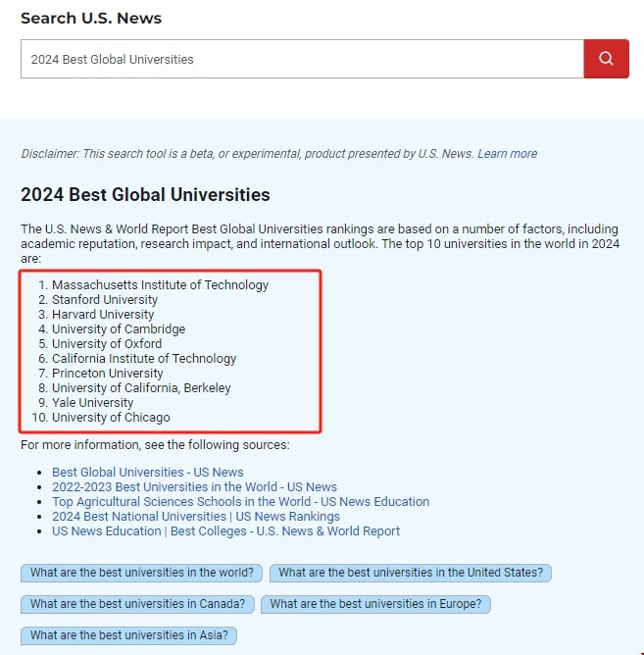Focus the search field containing '2024 Best Global Universities'

tap(302, 59)
